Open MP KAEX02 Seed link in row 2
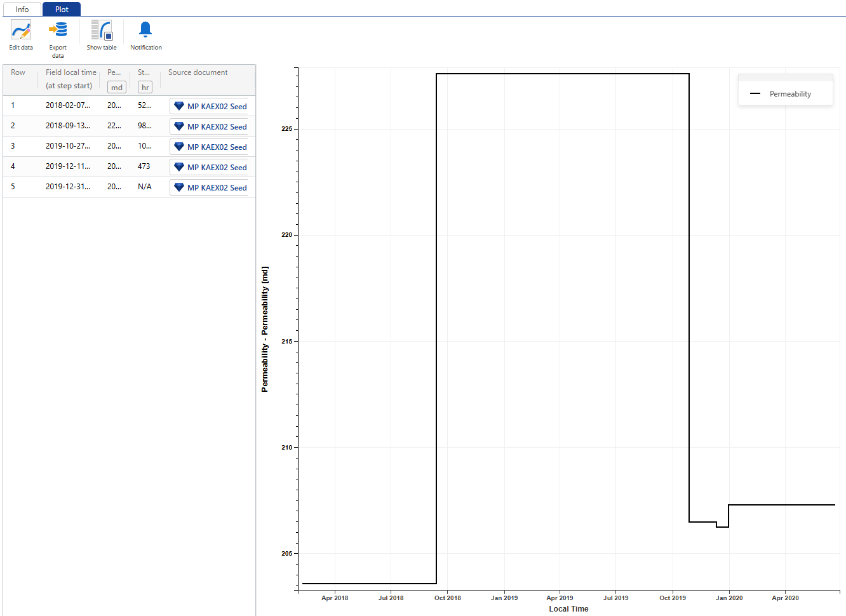 [x=217, y=127]
